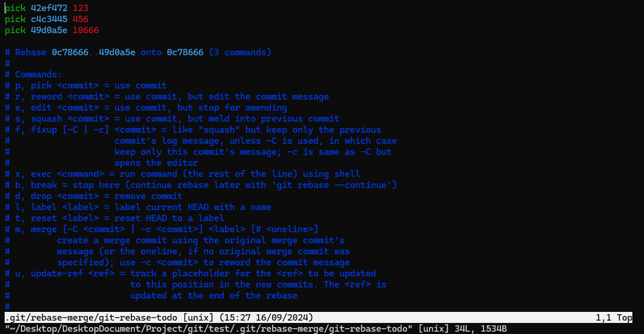Click the Rebase 0c78666..49d0a5e comment line
Image resolution: width=644 pixels, height=334 pixels.
tap(138, 52)
